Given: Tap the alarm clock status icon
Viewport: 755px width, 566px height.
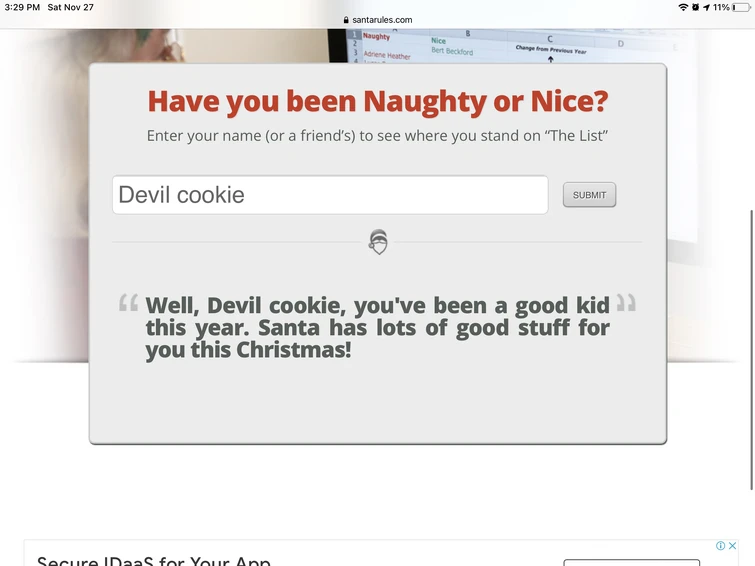Looking at the screenshot, I should [695, 7].
